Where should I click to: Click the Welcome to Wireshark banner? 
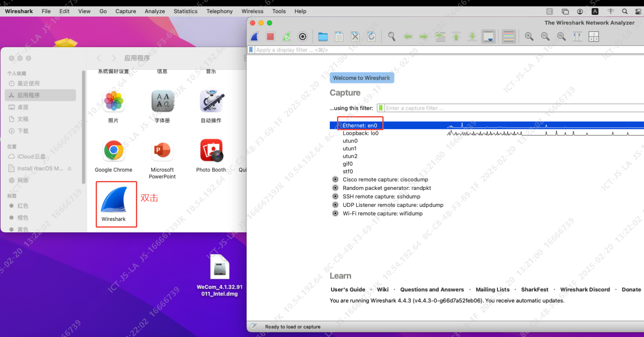362,78
